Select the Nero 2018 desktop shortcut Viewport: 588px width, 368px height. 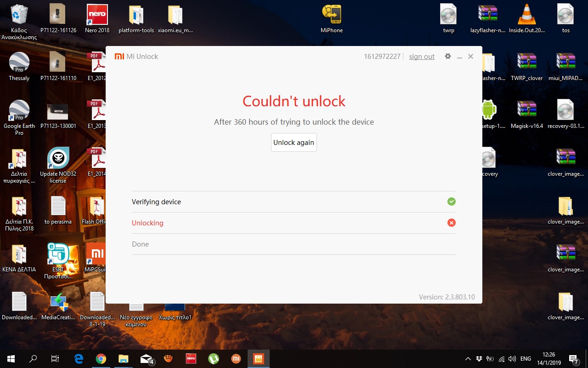click(x=97, y=19)
